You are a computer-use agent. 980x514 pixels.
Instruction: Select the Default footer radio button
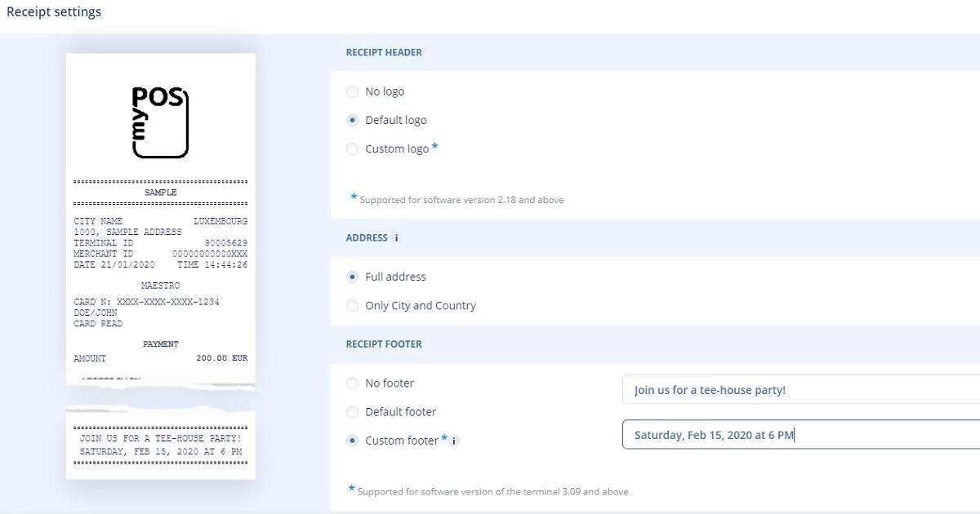(352, 411)
